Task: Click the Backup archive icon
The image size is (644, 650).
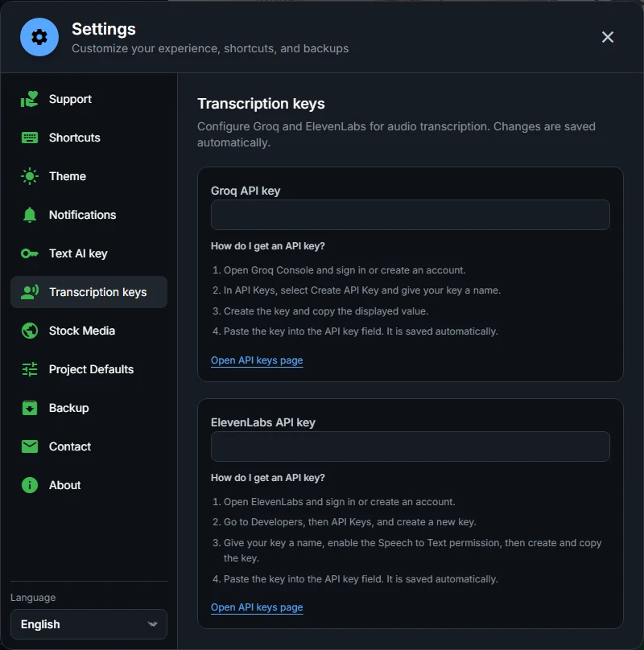Action: 30,408
